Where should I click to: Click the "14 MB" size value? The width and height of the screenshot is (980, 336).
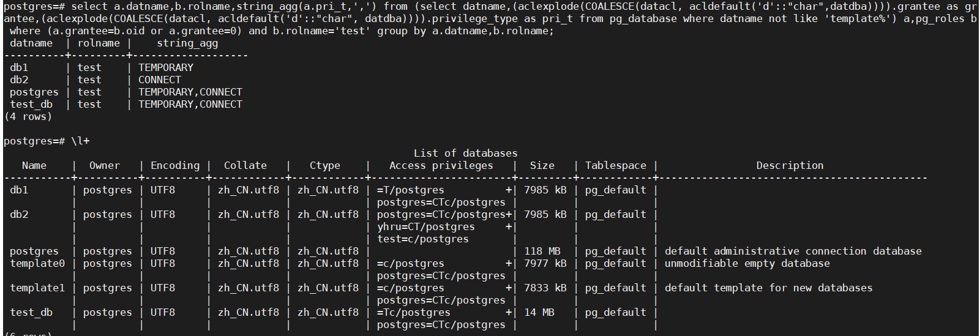pyautogui.click(x=539, y=312)
